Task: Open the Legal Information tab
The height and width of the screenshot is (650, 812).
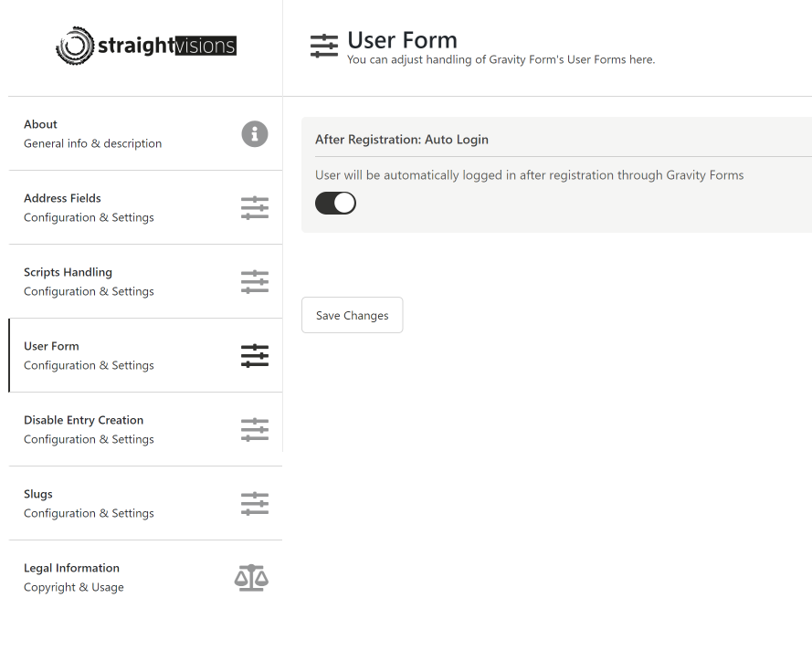Action: [145, 578]
